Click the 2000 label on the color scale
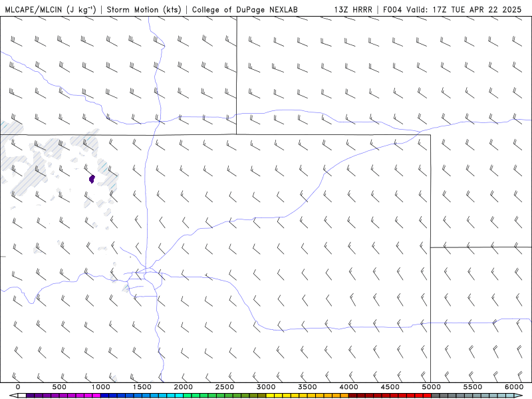 (x=184, y=387)
